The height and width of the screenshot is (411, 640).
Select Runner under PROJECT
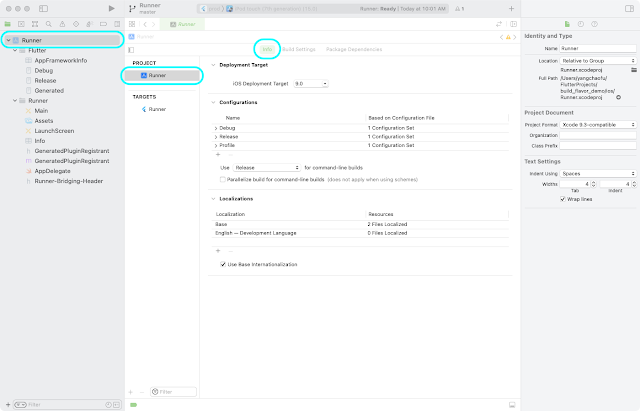pyautogui.click(x=162, y=76)
